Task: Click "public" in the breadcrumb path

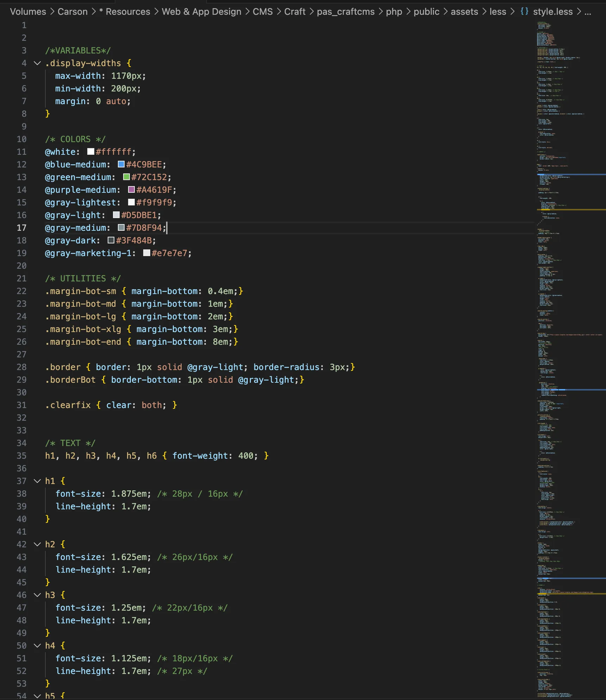Action: 426,12
